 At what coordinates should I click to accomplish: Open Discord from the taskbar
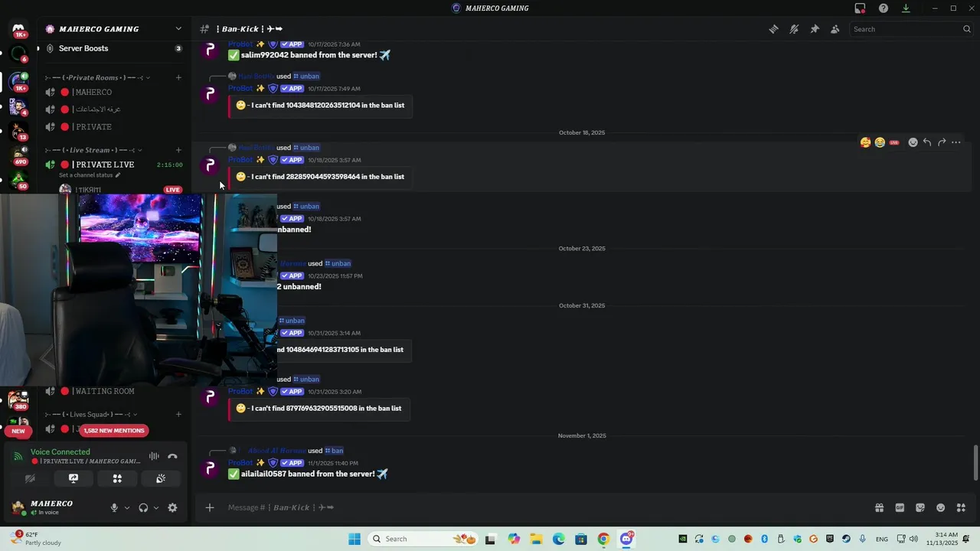626,539
